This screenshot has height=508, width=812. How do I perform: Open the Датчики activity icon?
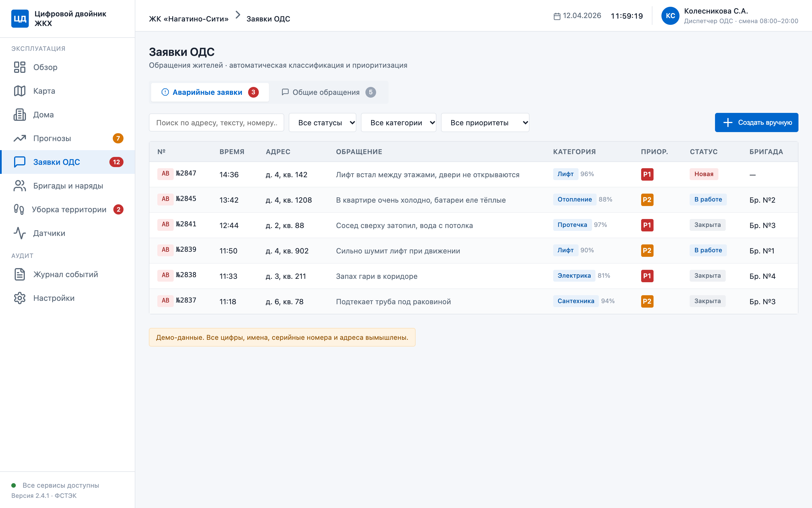[x=20, y=233]
